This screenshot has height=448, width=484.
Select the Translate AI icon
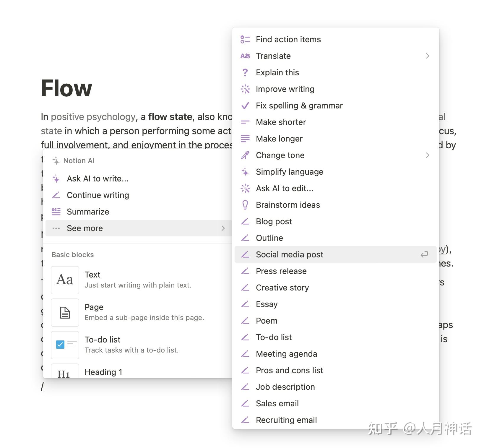pyautogui.click(x=245, y=56)
